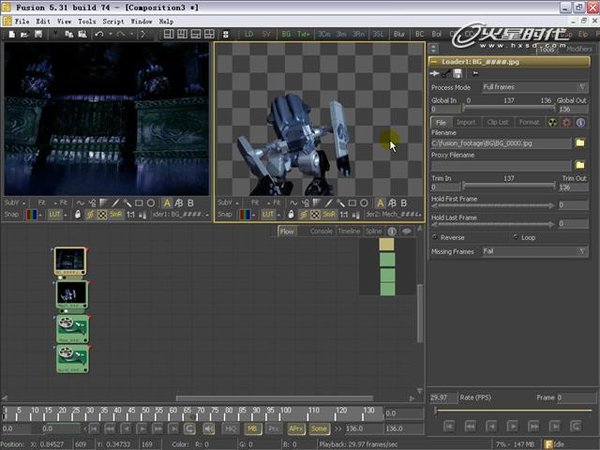600x450 pixels.
Task: Toggle Prx proxy button
Action: 273,429
